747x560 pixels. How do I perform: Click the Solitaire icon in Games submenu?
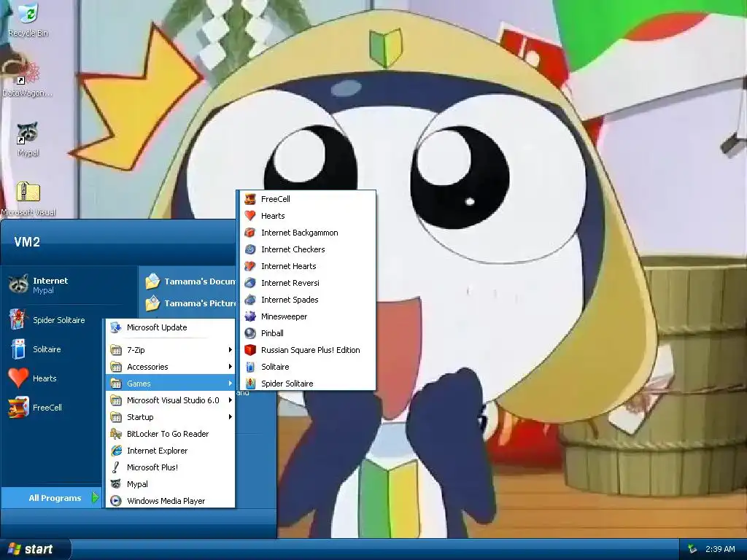pyautogui.click(x=250, y=367)
